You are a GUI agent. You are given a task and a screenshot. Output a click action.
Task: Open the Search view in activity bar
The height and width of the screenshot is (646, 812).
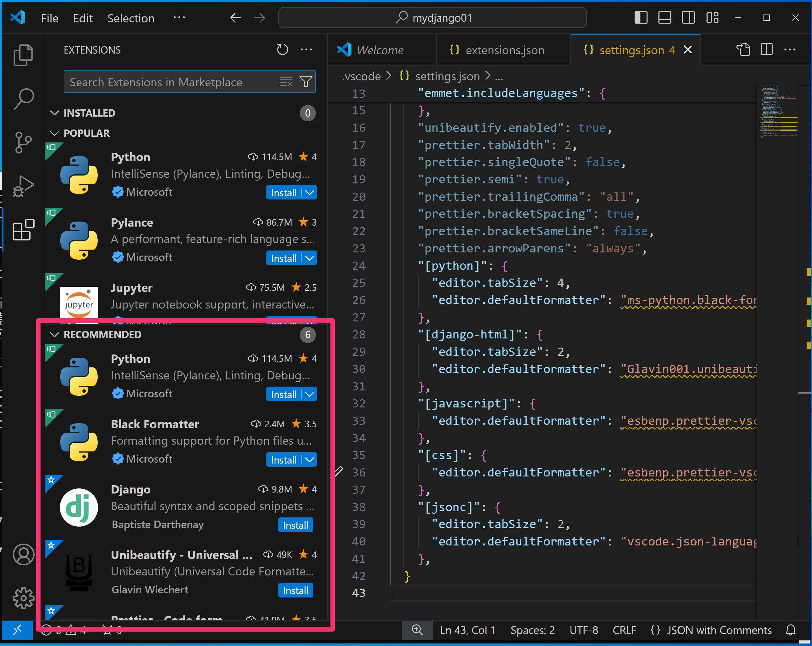[23, 99]
